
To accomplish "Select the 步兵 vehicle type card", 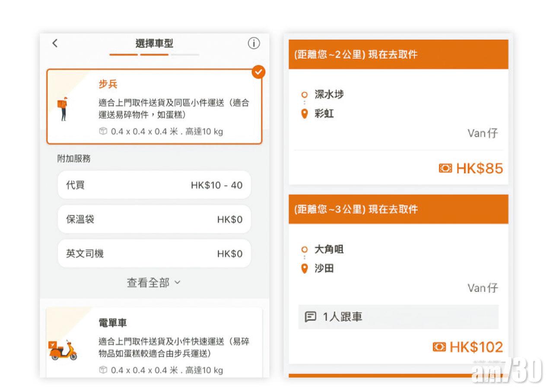I will 154,106.
